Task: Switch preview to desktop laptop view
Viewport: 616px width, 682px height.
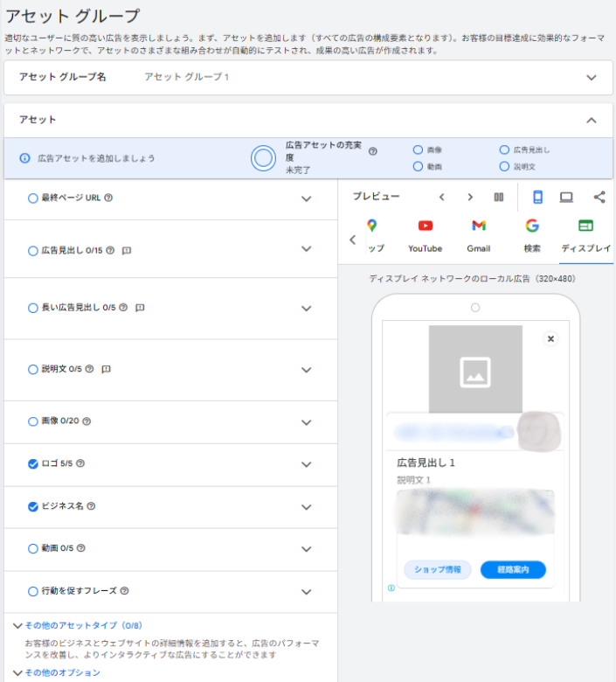Action: (x=566, y=198)
